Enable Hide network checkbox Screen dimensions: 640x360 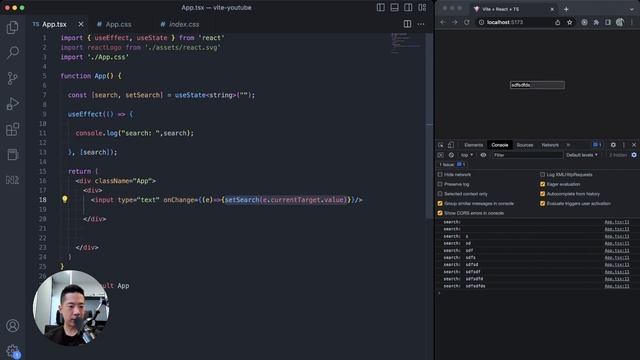(x=440, y=174)
